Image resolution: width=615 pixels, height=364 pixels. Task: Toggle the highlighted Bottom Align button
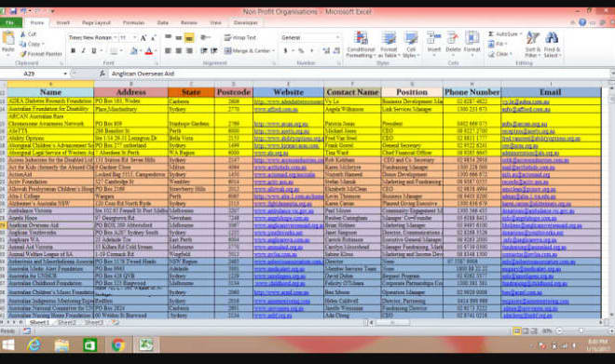[189, 37]
